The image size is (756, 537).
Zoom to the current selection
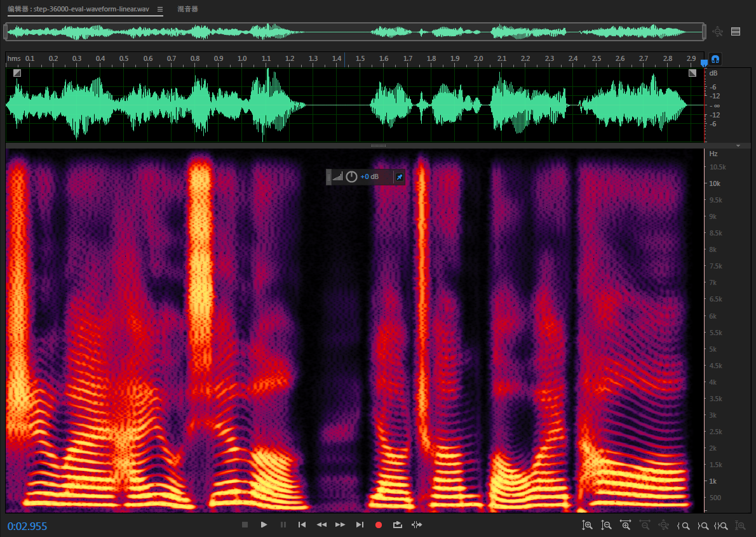(x=721, y=526)
